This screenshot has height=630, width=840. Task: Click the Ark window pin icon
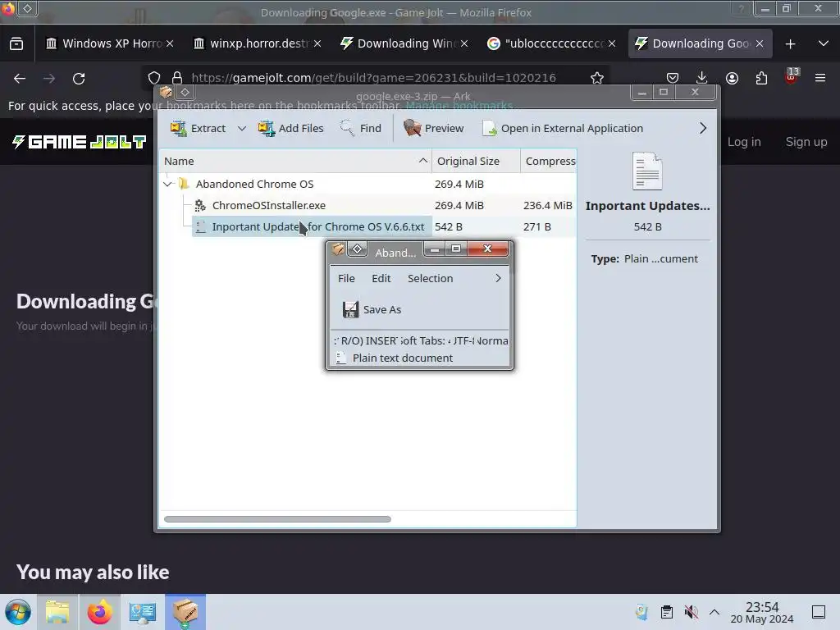coord(185,93)
